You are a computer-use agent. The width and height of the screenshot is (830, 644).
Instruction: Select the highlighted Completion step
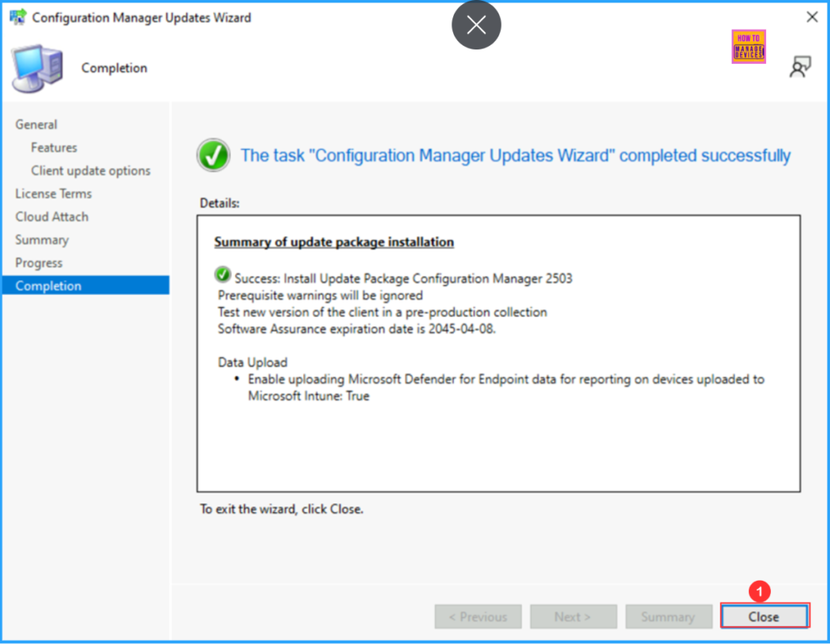point(49,286)
